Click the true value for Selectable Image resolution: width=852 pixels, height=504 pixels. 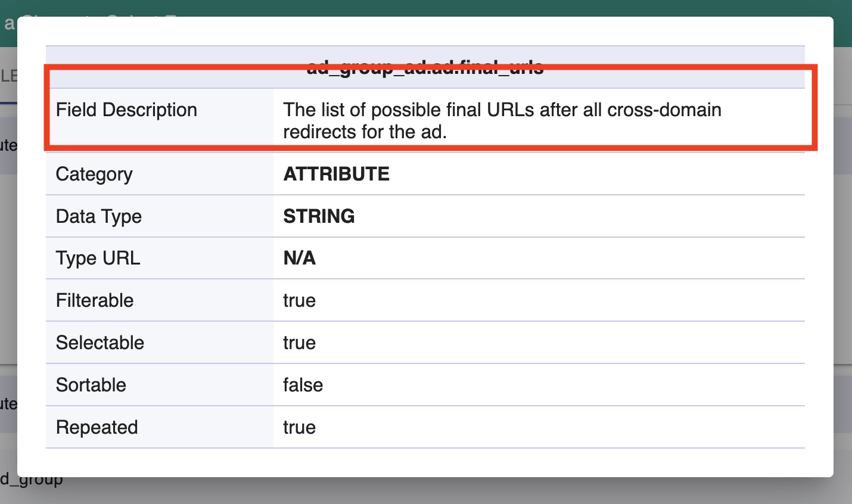(299, 343)
